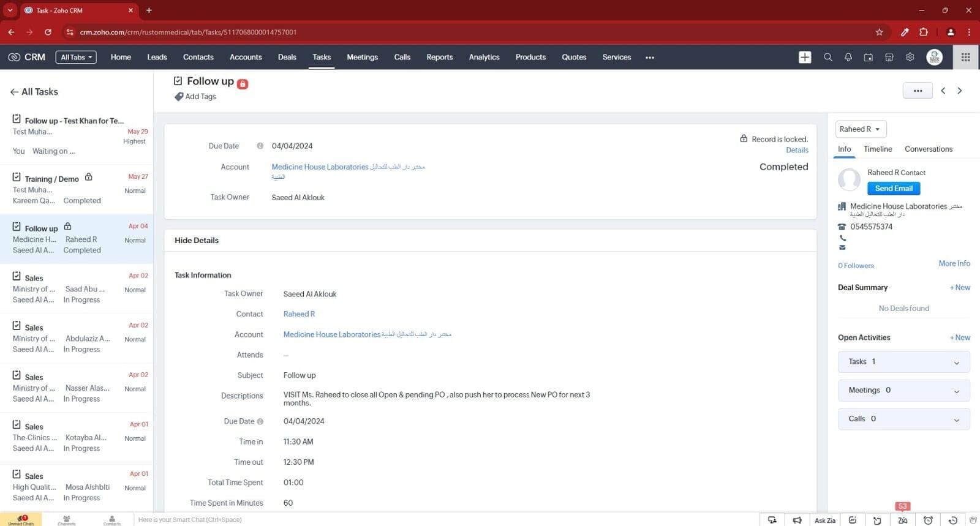Select the Info tab
Image resolution: width=980 pixels, height=526 pixels.
click(x=844, y=149)
